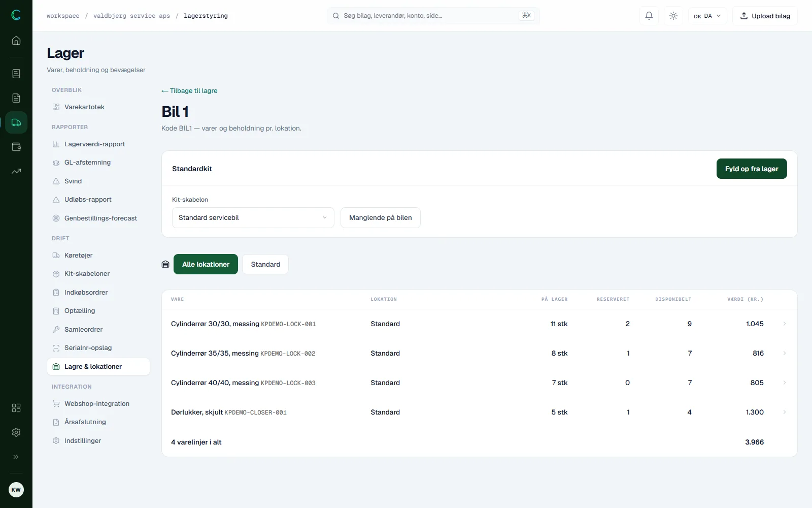The width and height of the screenshot is (812, 508).
Task: Expand the sidebar with double chevron
Action: pos(16,457)
